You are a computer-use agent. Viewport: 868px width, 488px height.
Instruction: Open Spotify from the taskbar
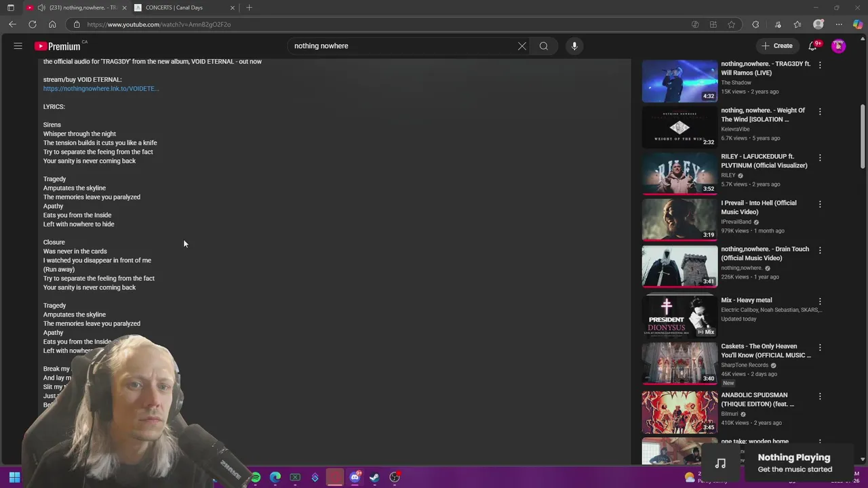pos(256,477)
